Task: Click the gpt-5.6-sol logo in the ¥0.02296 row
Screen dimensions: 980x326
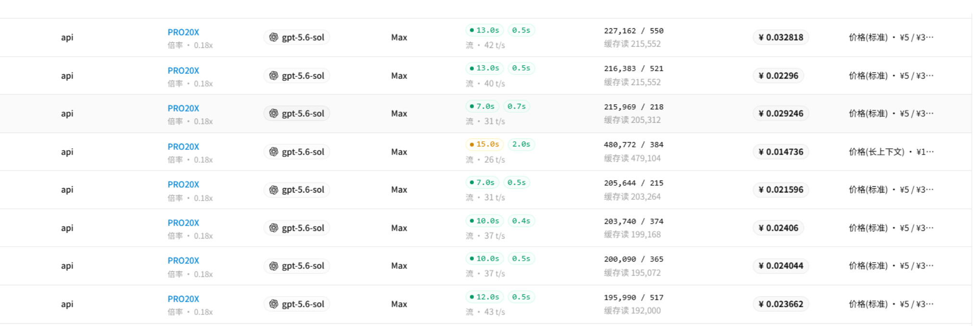Action: click(x=273, y=76)
